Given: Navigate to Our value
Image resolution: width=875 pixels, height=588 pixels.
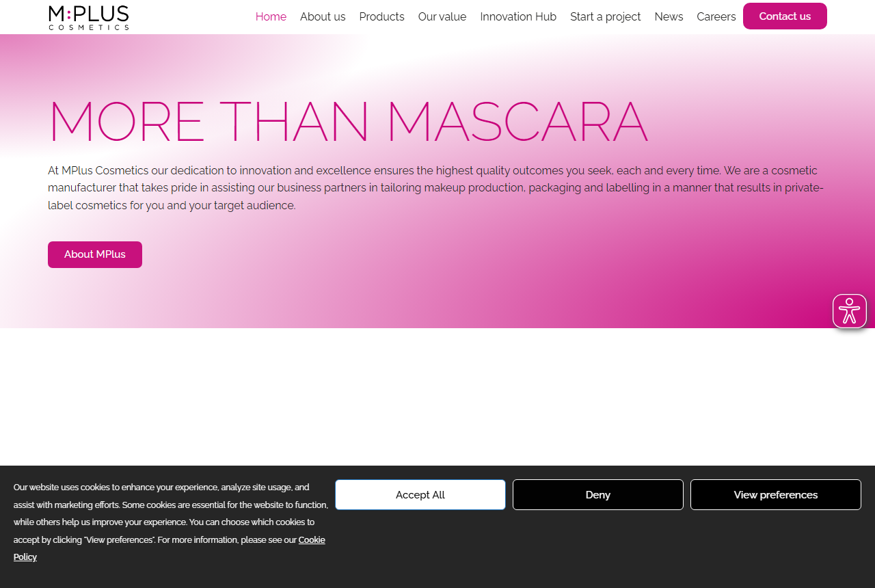Looking at the screenshot, I should [442, 16].
